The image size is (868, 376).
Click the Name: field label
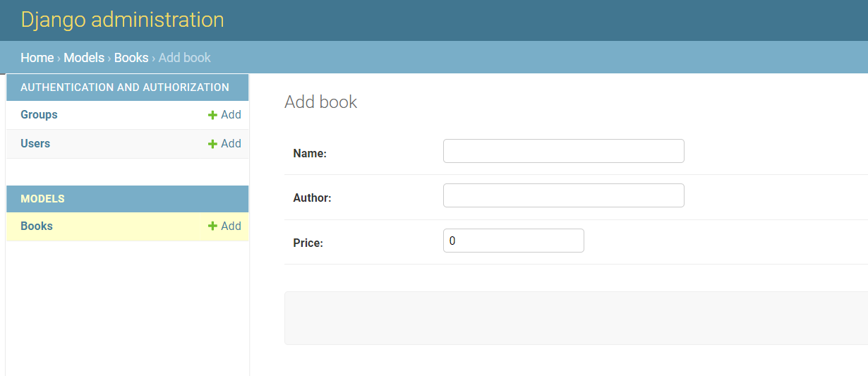pos(310,153)
